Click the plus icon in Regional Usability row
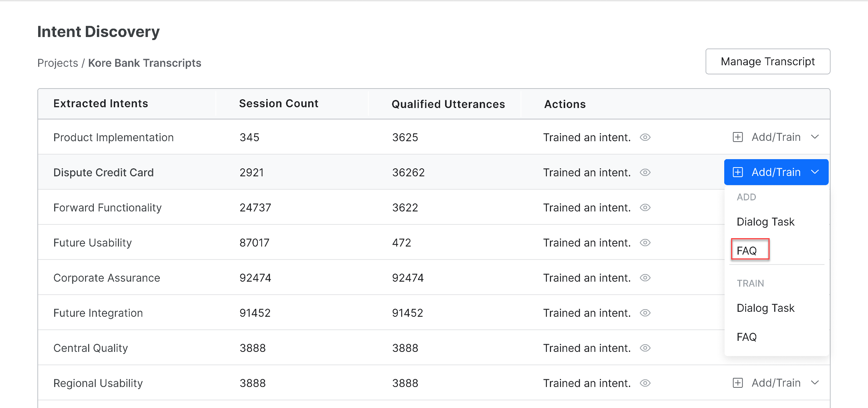The image size is (868, 408). pos(738,383)
